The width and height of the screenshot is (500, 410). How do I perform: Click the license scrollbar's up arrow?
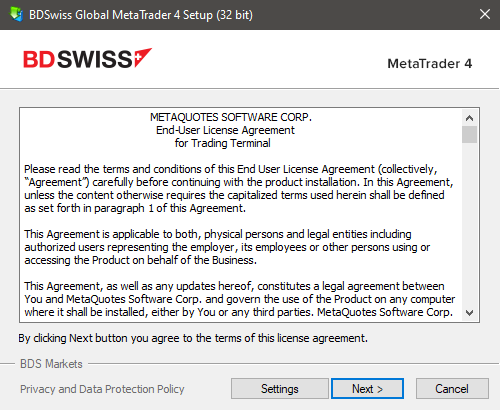point(469,118)
